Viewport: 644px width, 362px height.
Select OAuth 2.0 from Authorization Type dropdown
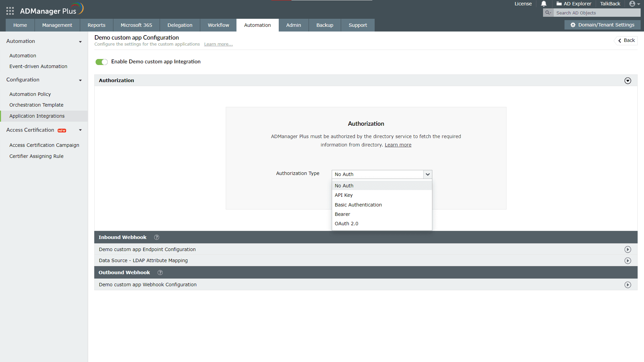(346, 223)
